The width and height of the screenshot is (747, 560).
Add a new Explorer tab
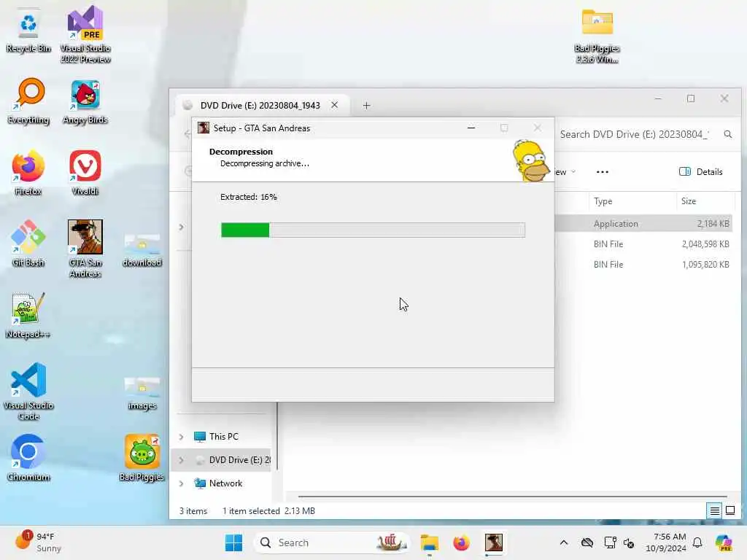[366, 105]
